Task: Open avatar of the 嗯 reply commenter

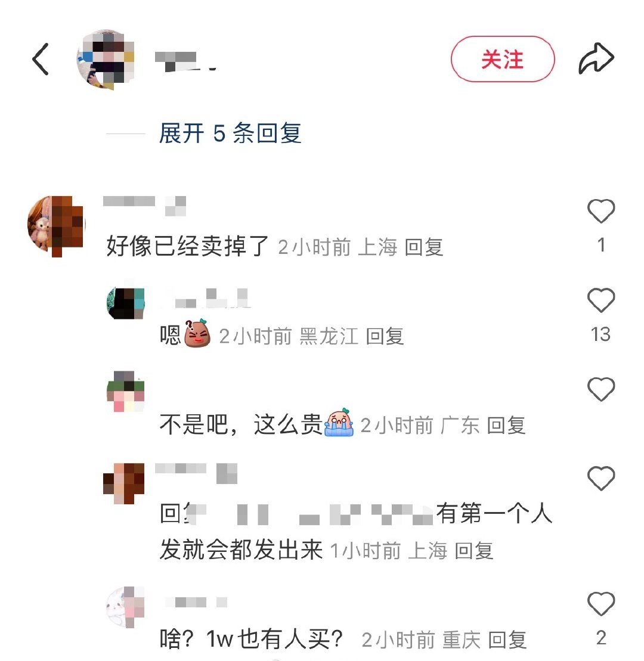Action: 126,303
